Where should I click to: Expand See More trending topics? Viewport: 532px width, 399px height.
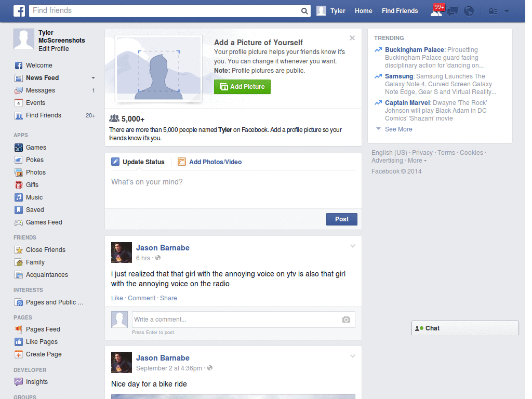398,129
